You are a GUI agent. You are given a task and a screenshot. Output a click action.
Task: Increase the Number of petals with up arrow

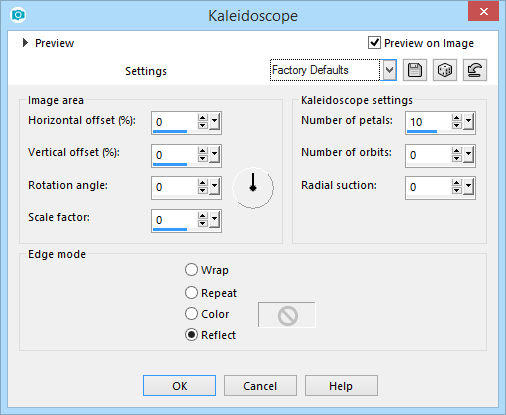click(457, 118)
